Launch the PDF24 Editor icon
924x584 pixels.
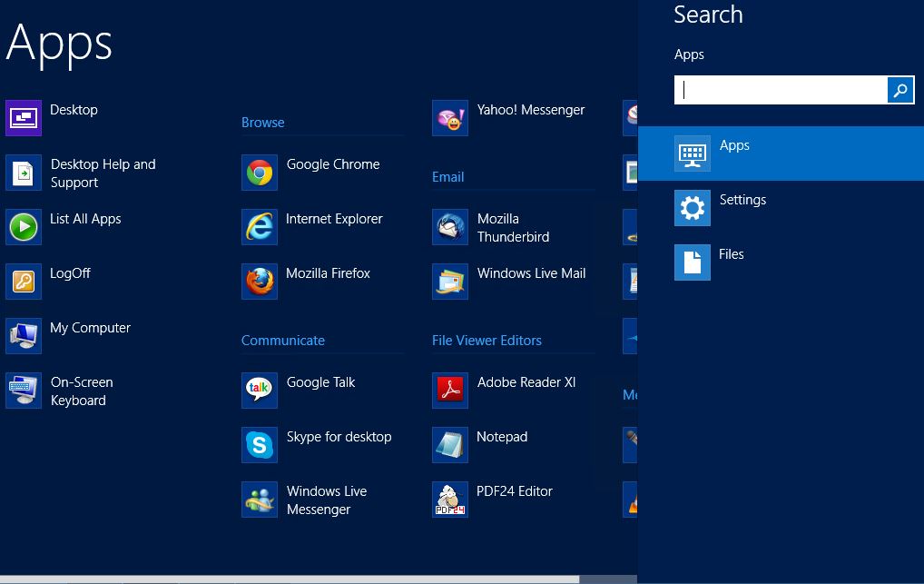coord(450,500)
